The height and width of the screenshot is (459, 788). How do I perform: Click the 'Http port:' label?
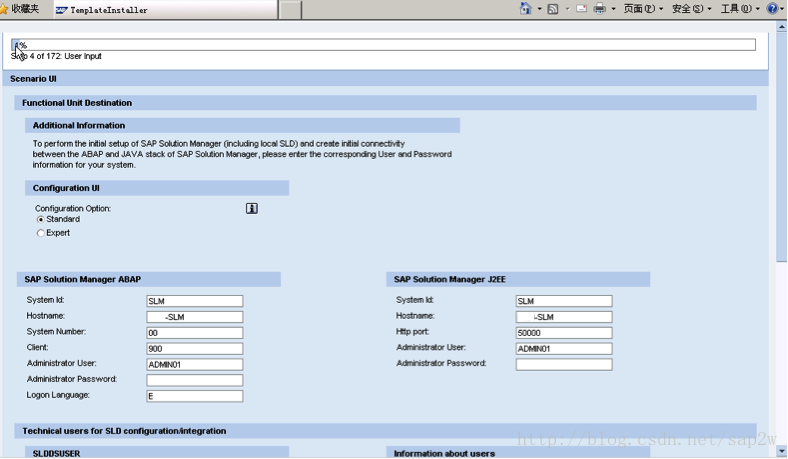(413, 332)
